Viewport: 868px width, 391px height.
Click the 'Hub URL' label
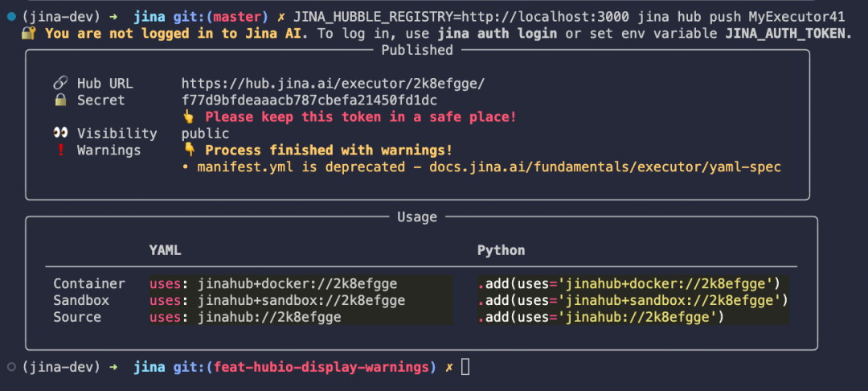(105, 84)
